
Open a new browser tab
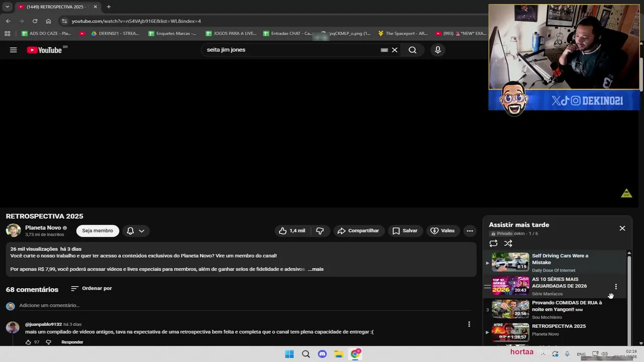(x=109, y=7)
